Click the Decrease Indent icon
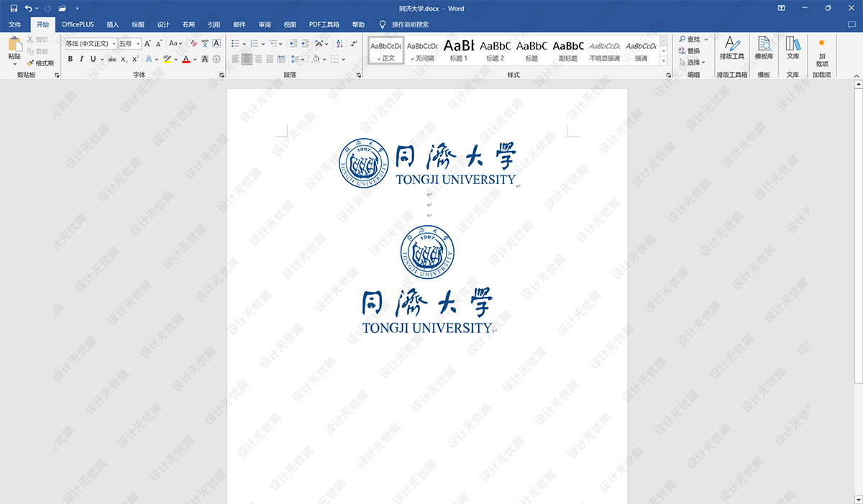The height and width of the screenshot is (504, 863). [293, 44]
